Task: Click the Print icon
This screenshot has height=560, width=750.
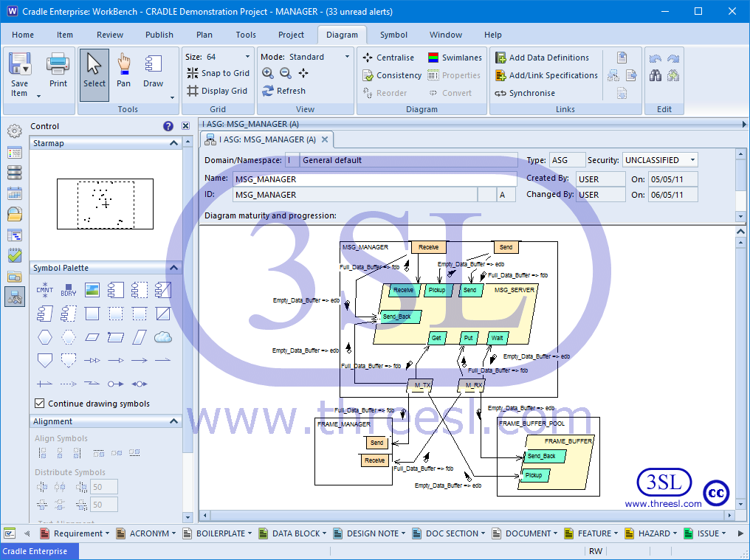Action: [x=58, y=70]
